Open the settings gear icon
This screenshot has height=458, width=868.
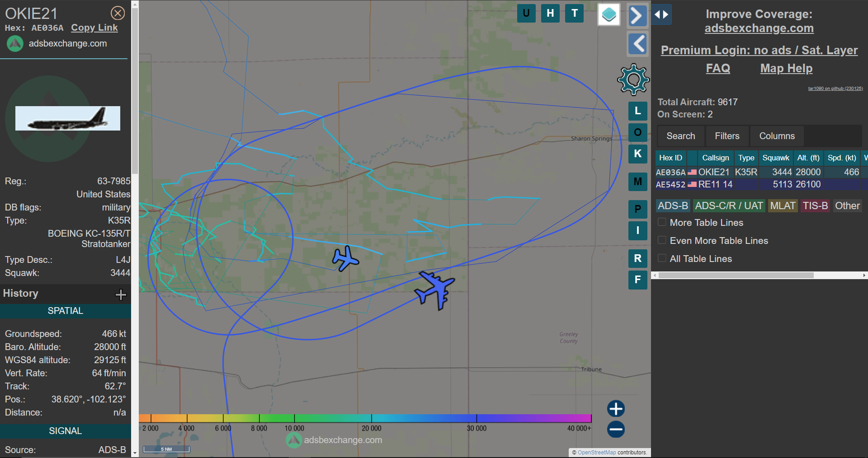coord(633,80)
